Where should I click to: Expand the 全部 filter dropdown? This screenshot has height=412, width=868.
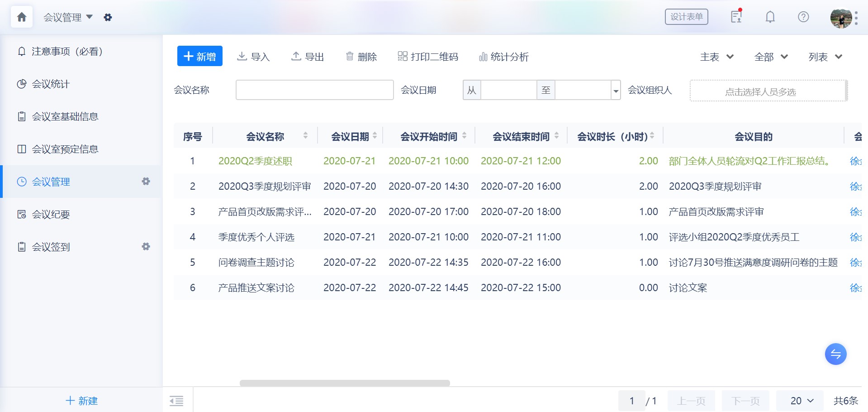click(x=771, y=57)
